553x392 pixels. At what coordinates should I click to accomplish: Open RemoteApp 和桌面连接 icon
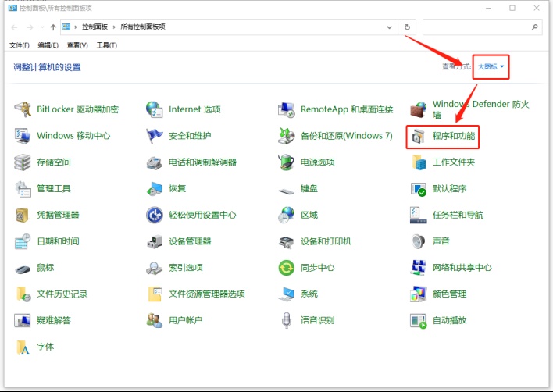tap(287, 109)
